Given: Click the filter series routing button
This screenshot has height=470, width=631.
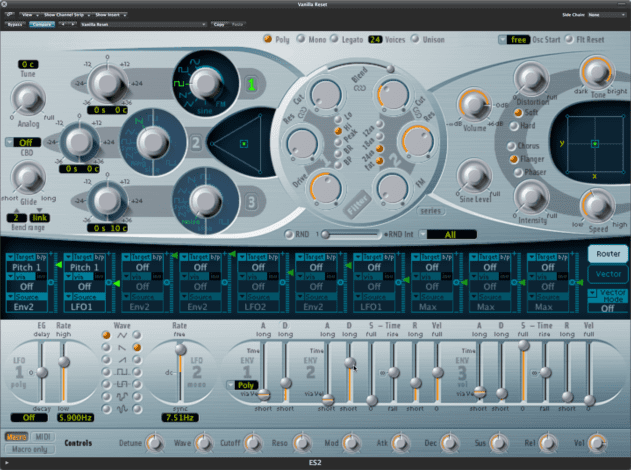Looking at the screenshot, I should click(x=431, y=211).
